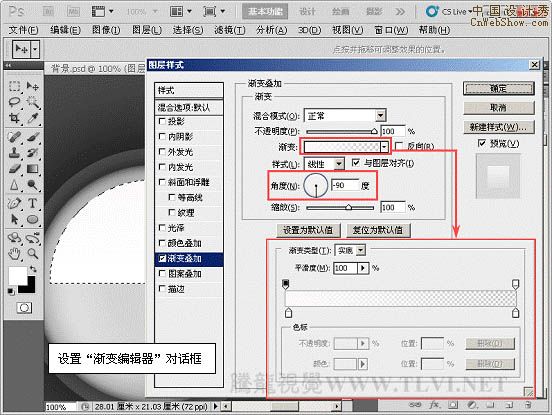This screenshot has width=552, height=415.
Task: Select the Crop tool
Action: click(x=14, y=118)
